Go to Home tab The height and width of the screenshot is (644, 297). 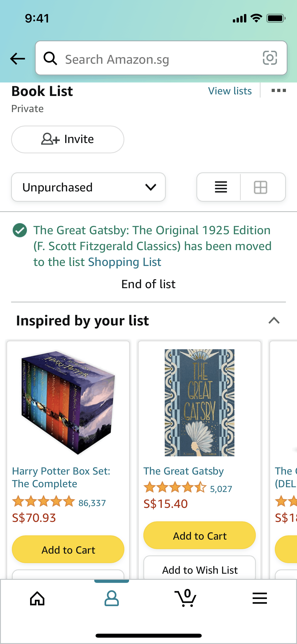[37, 599]
